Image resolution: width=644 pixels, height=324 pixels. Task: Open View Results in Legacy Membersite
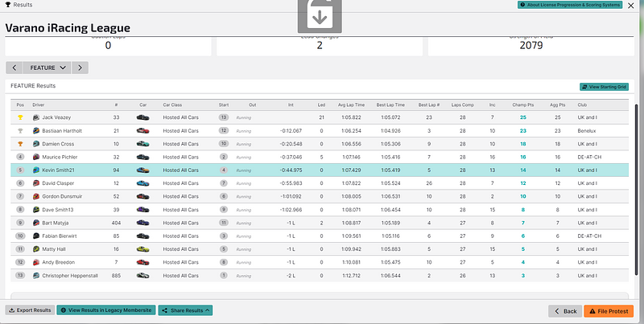tap(106, 310)
